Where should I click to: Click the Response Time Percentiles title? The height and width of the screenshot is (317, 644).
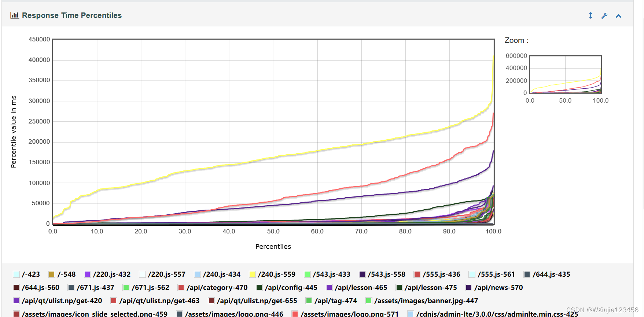click(72, 15)
